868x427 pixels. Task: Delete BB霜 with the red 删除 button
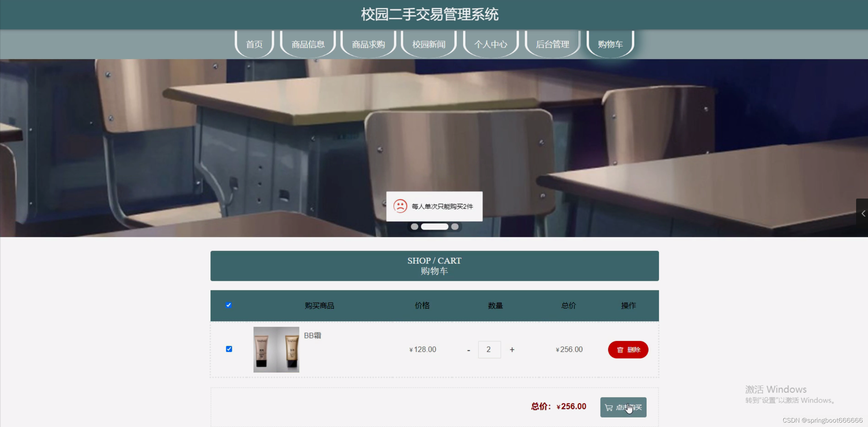628,349
